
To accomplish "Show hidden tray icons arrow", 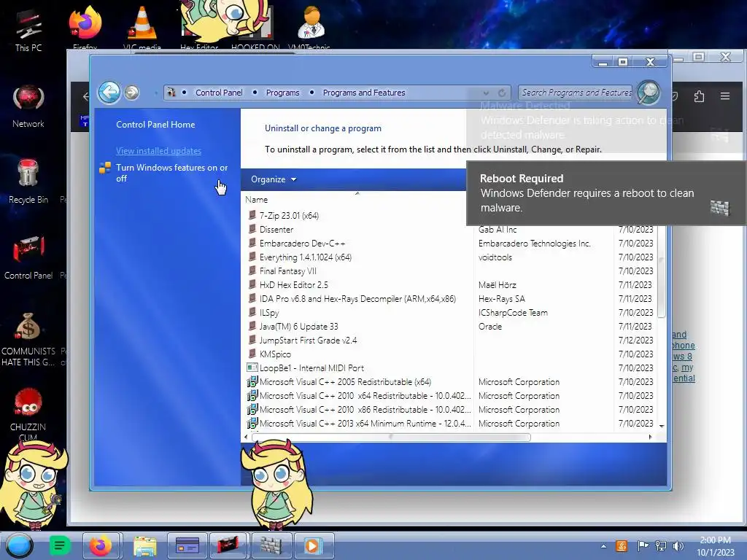I will (x=603, y=546).
